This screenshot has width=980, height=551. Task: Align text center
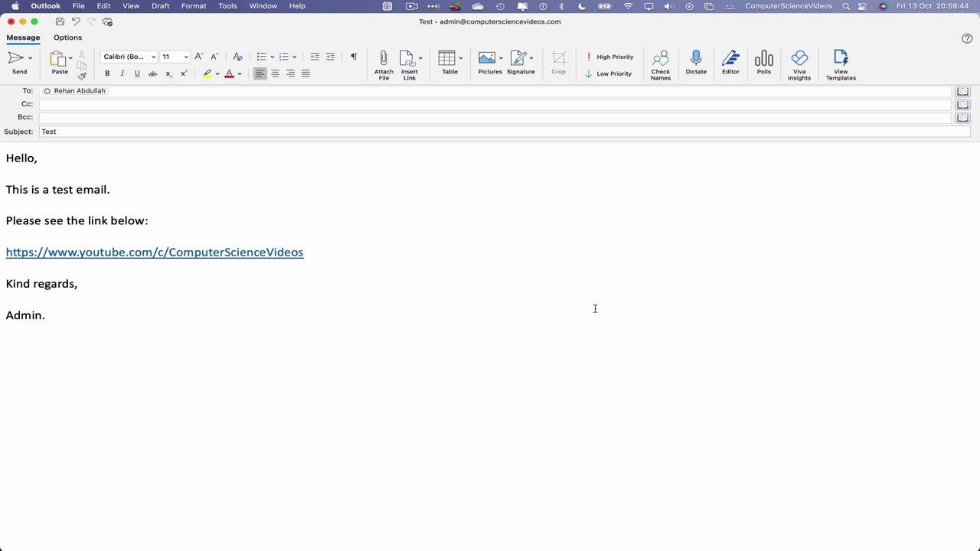[276, 73]
